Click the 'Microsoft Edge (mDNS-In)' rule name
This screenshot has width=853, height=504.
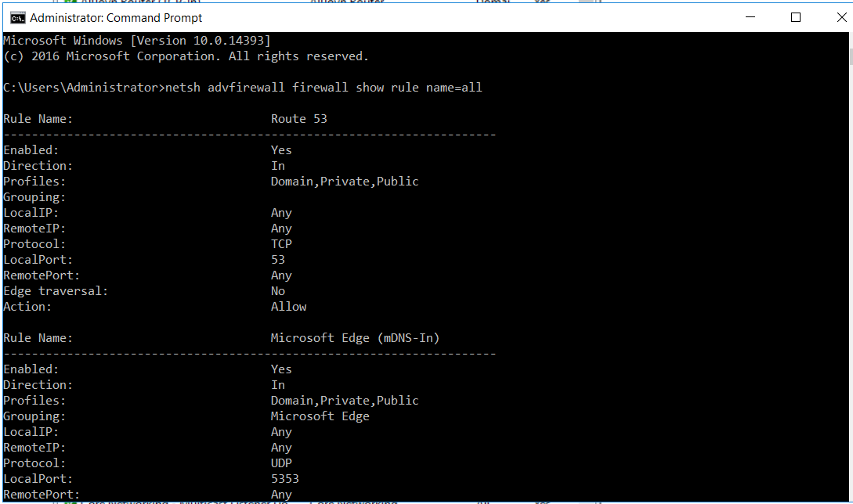click(x=356, y=338)
